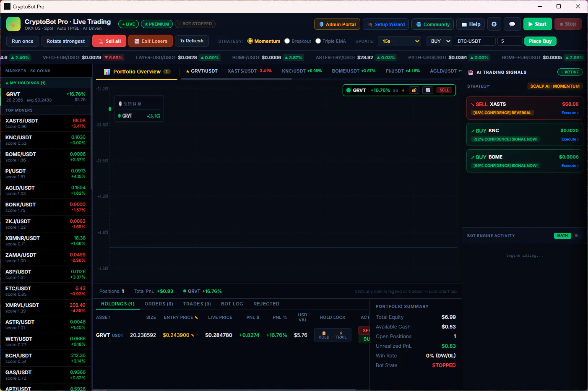Click the GRVT green dot chart marker
This screenshot has height=391, width=588.
click(110, 109)
